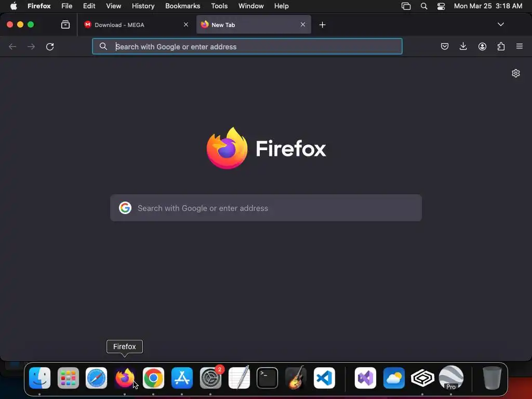Open Control Center in menu bar
Image resolution: width=532 pixels, height=399 pixels.
(441, 6)
